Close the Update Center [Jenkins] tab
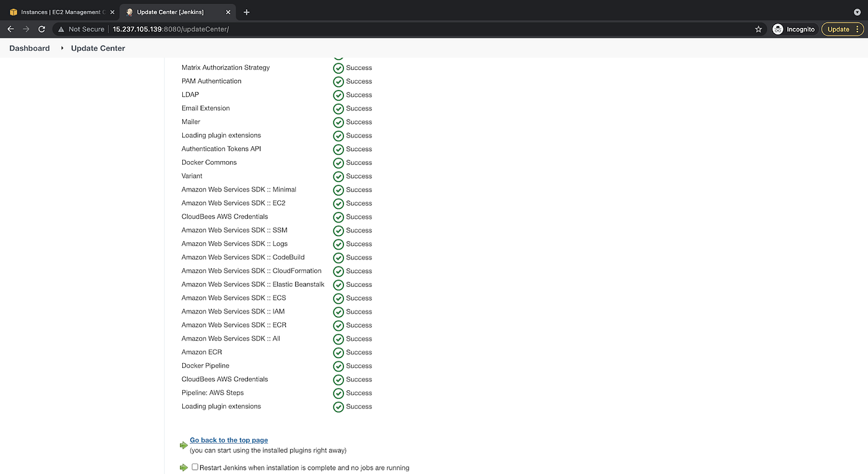 click(228, 12)
